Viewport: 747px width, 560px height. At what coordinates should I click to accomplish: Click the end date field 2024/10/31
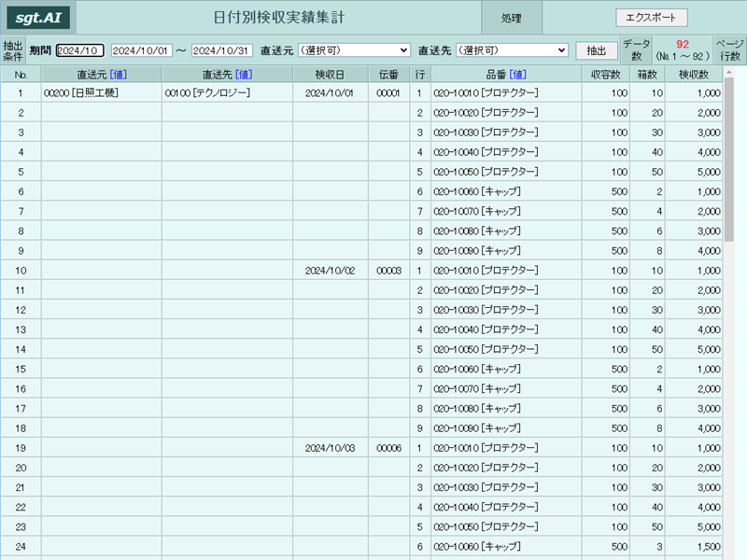[221, 50]
